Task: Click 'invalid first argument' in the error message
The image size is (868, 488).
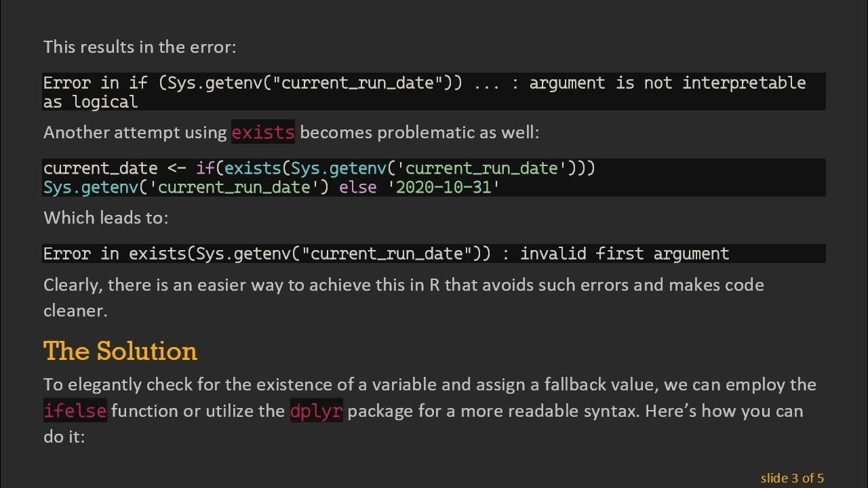Action: click(624, 253)
